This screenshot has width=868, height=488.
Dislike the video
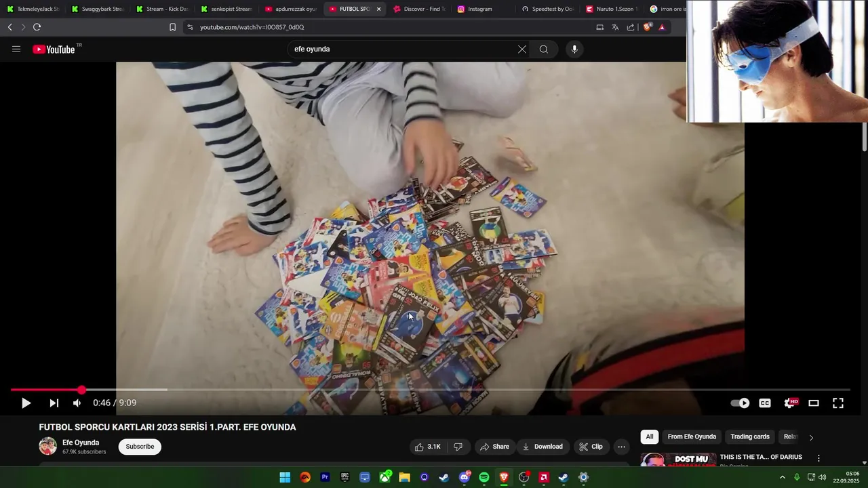click(x=458, y=447)
